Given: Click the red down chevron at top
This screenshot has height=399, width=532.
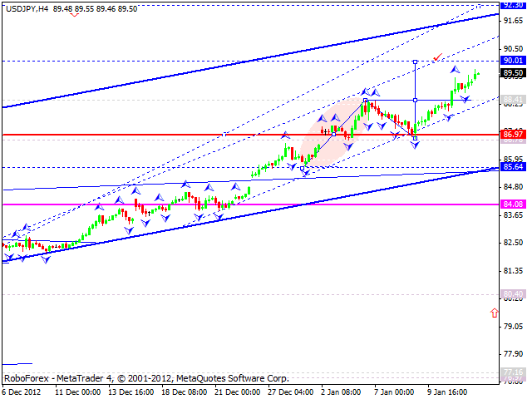Looking at the screenshot, I should (x=76, y=14).
